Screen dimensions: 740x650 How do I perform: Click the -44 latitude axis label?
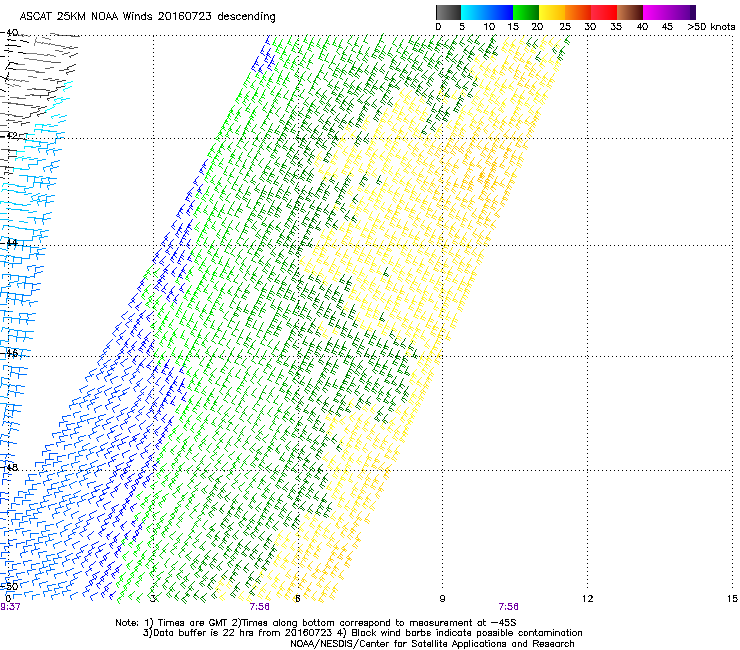coord(9,243)
